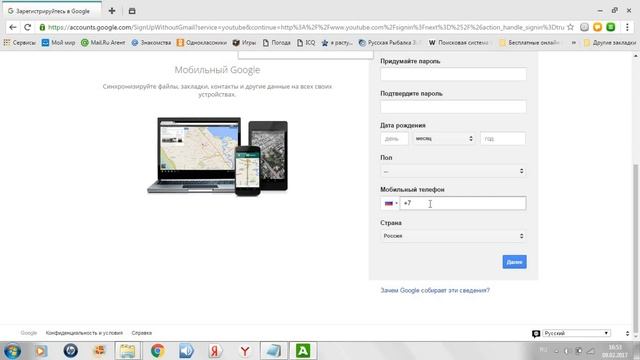Open the Mail.Ru Агент bookmark
Screen dimensions: 640x360
(x=103, y=42)
